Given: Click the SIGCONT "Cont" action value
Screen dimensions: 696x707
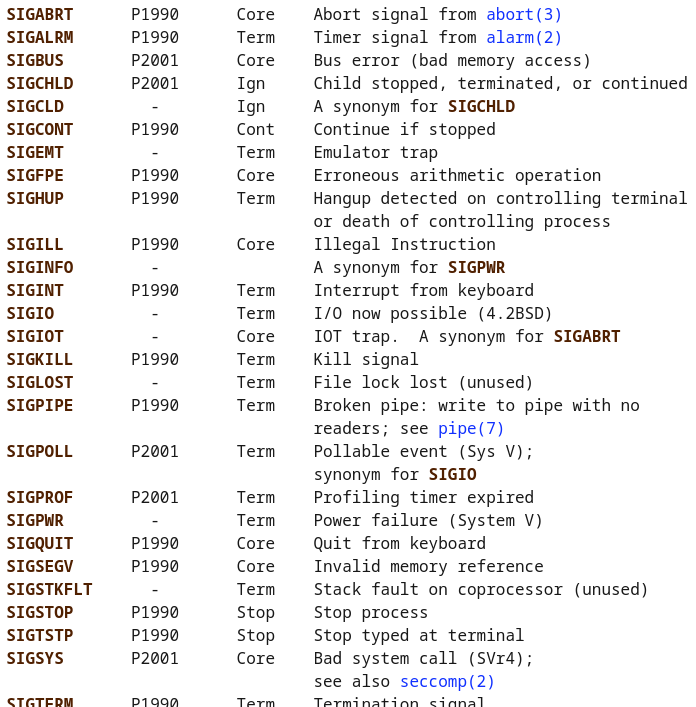Looking at the screenshot, I should click(255, 129).
